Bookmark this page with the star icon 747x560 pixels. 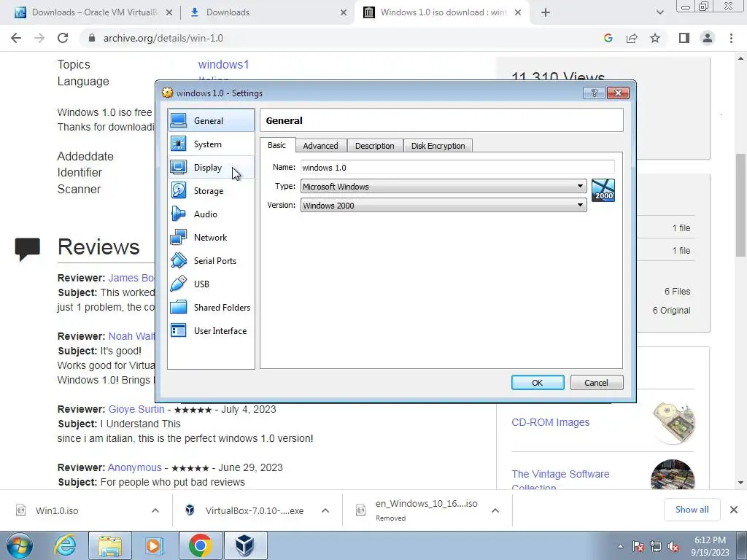tap(655, 38)
